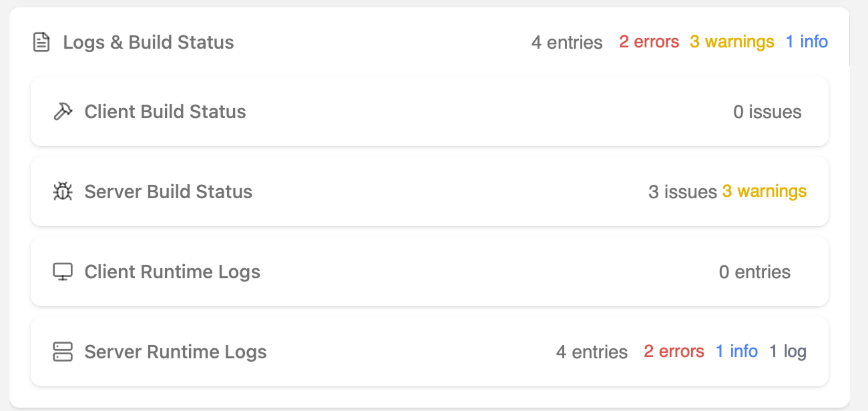Expand the Client Build Status row
Viewport: 868px width, 411px height.
pyautogui.click(x=165, y=111)
